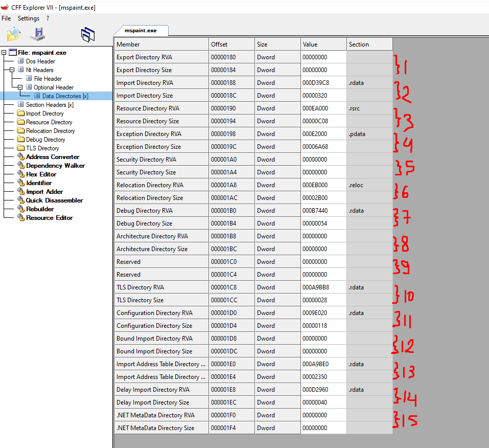Click the Offset column header
The width and height of the screenshot is (489, 448).
(231, 44)
